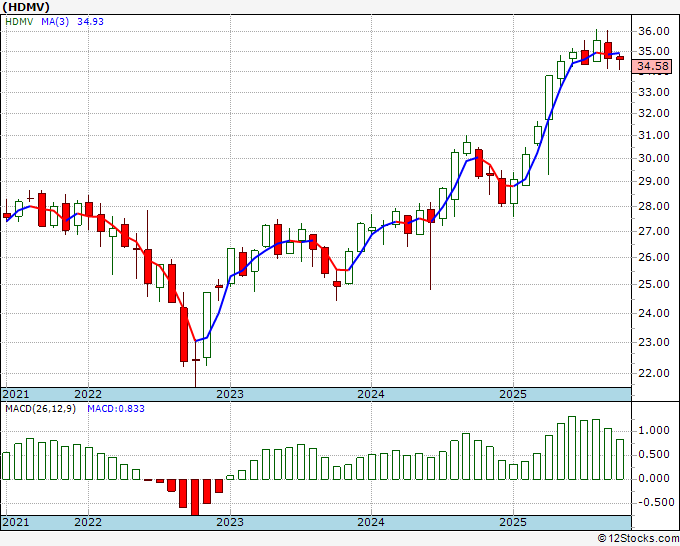
Task: Click the MA(3) legend label
Action: point(55,22)
